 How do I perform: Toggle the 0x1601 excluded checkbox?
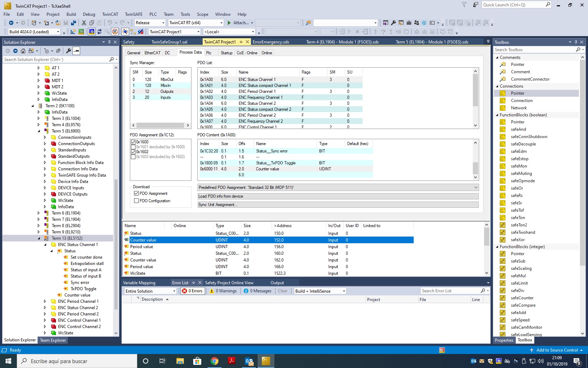point(133,147)
